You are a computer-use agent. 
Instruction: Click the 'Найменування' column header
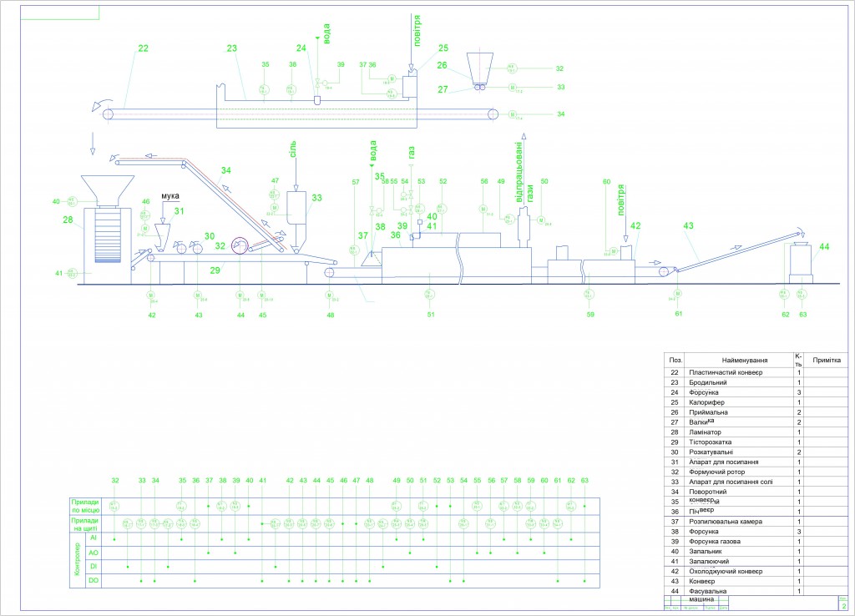click(745, 361)
